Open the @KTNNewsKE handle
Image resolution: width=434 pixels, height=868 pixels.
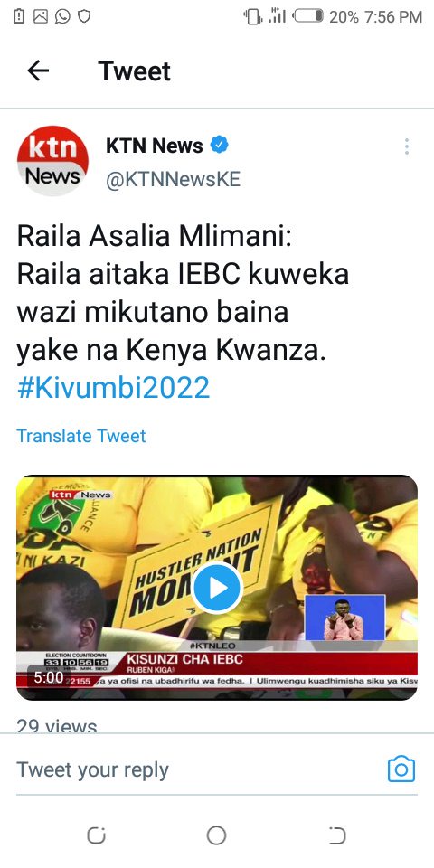[x=174, y=180]
